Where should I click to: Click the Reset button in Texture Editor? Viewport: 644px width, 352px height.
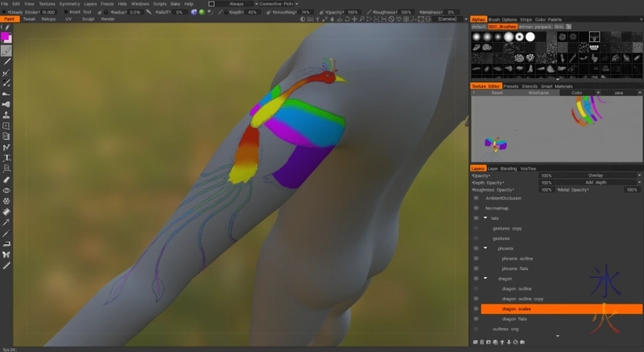pyautogui.click(x=497, y=93)
